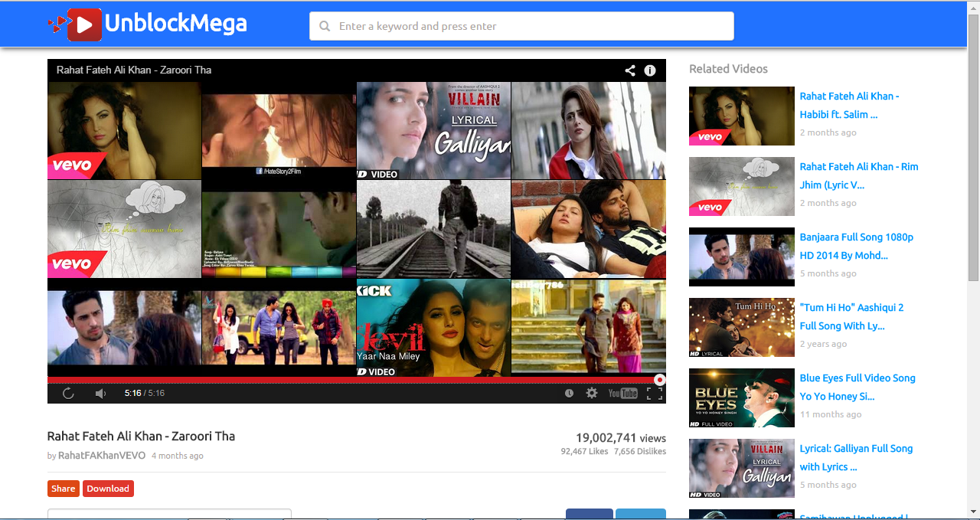Click the red progress bar scrubber
The height and width of the screenshot is (520, 980).
point(659,380)
